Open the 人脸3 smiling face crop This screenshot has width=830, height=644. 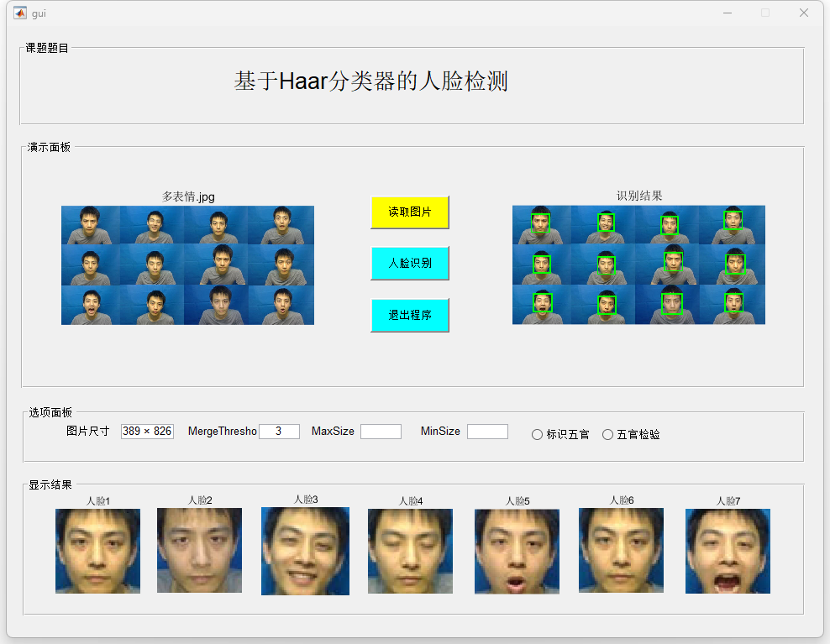tap(305, 551)
